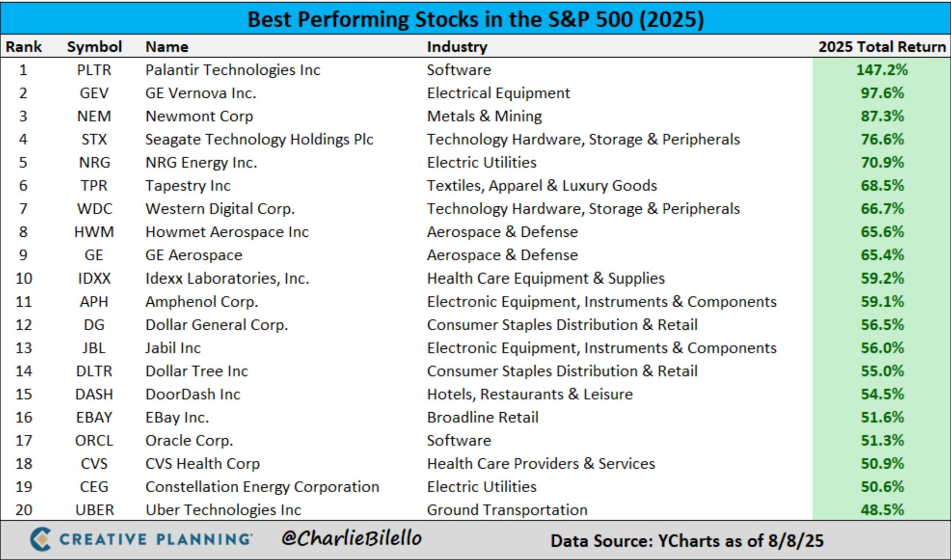951x560 pixels.
Task: Click the 2025 Total Return header
Action: [881, 46]
